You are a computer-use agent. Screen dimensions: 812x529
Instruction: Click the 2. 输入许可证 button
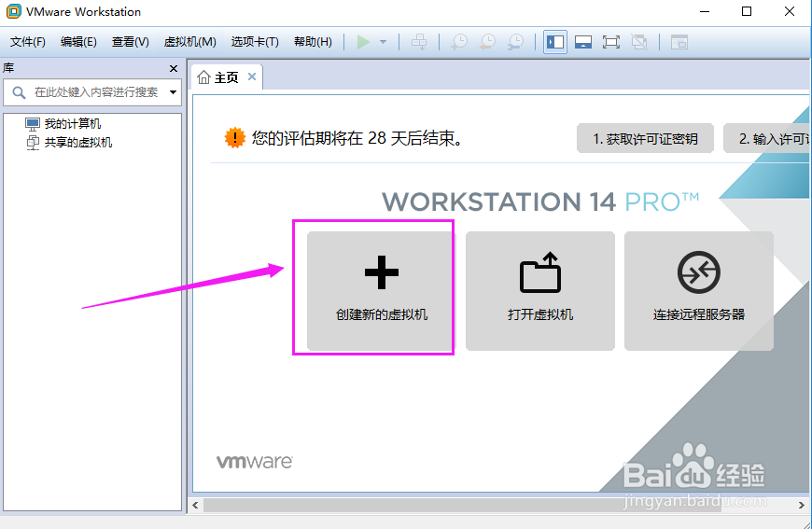pos(766,139)
